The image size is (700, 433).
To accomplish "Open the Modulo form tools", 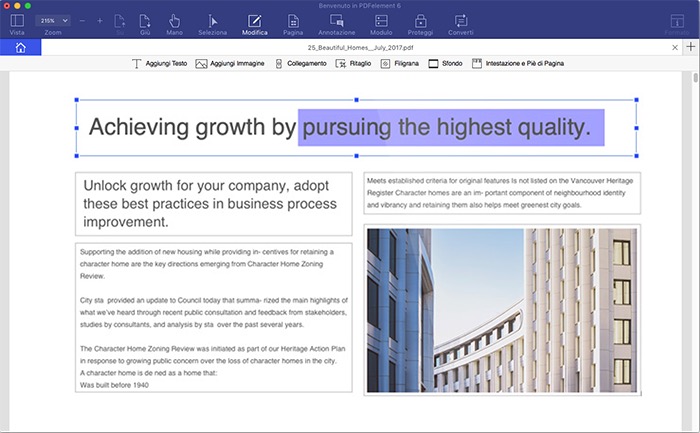I will pos(381,25).
